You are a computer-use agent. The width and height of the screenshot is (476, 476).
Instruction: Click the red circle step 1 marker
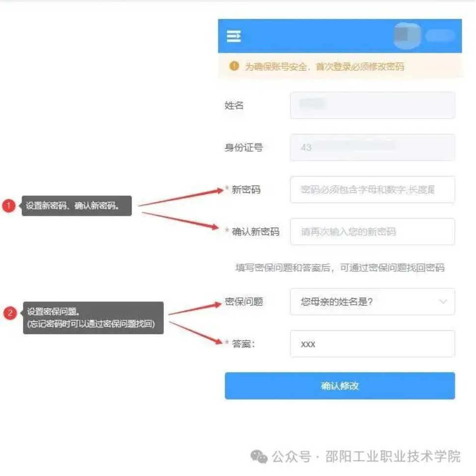(9, 206)
